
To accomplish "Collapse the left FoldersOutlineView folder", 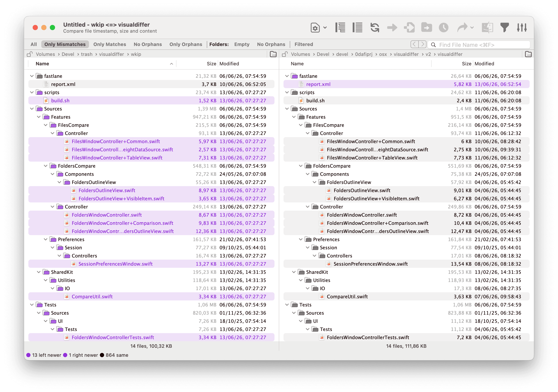I will tap(59, 182).
